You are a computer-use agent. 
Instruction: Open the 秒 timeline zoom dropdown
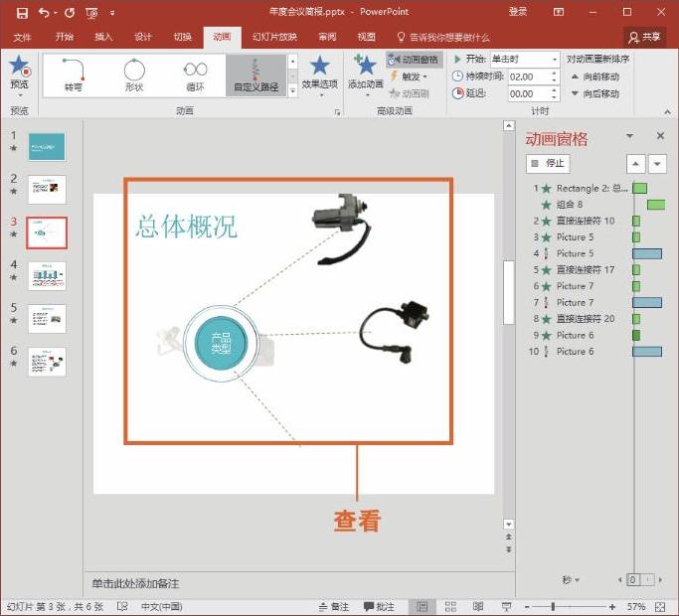coord(571,580)
